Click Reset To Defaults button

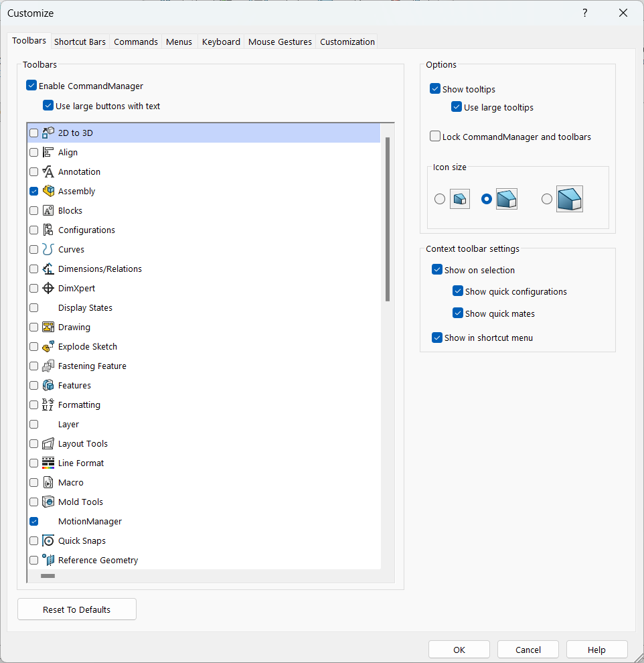pyautogui.click(x=77, y=609)
